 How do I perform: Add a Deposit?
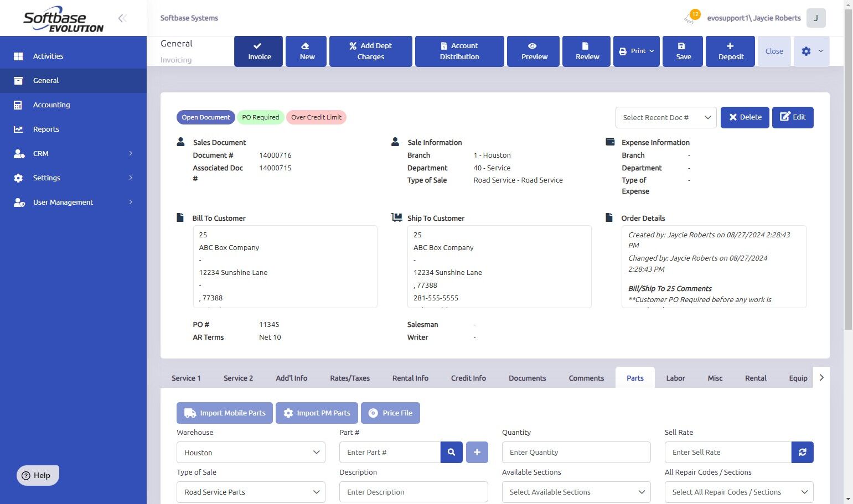tap(731, 51)
